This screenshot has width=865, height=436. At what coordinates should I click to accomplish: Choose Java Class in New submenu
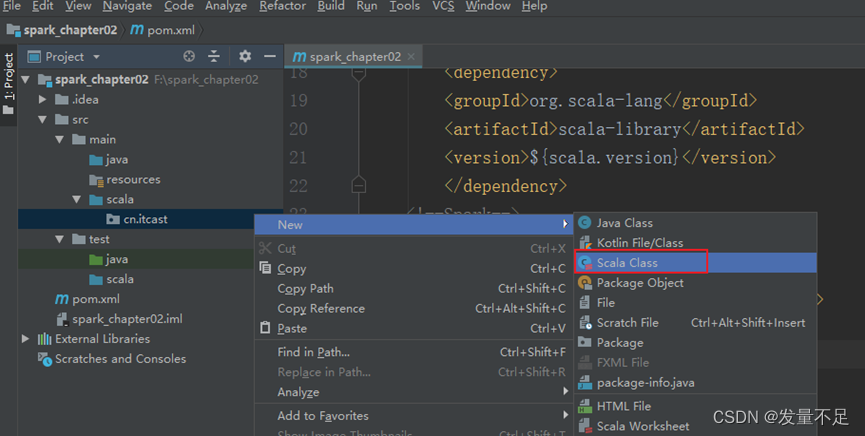(x=624, y=223)
